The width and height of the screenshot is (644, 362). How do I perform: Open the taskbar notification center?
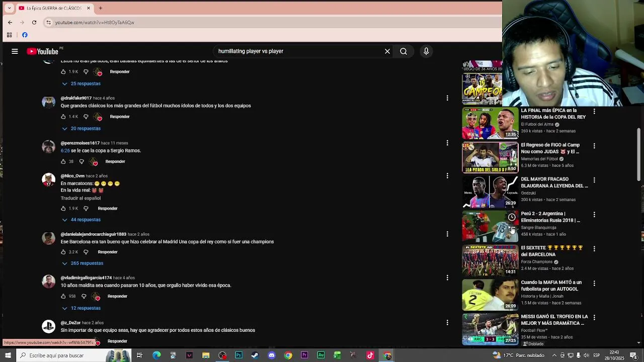(633, 355)
